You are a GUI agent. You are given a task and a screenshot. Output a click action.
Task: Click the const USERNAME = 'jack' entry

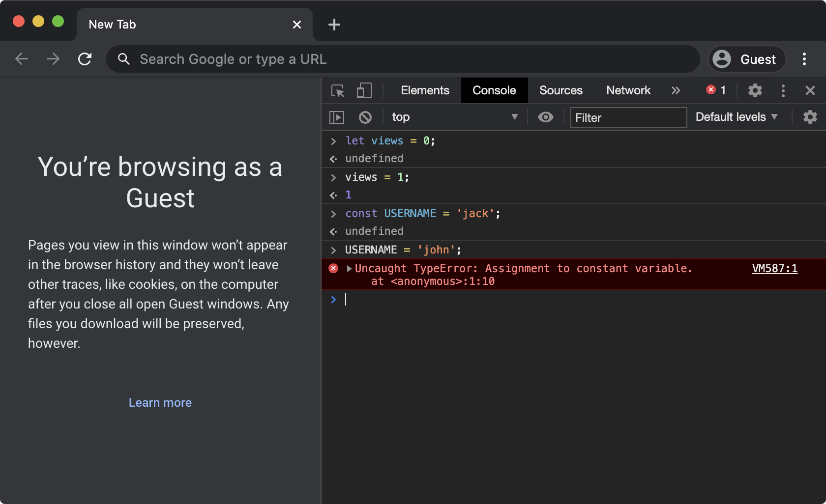click(423, 214)
